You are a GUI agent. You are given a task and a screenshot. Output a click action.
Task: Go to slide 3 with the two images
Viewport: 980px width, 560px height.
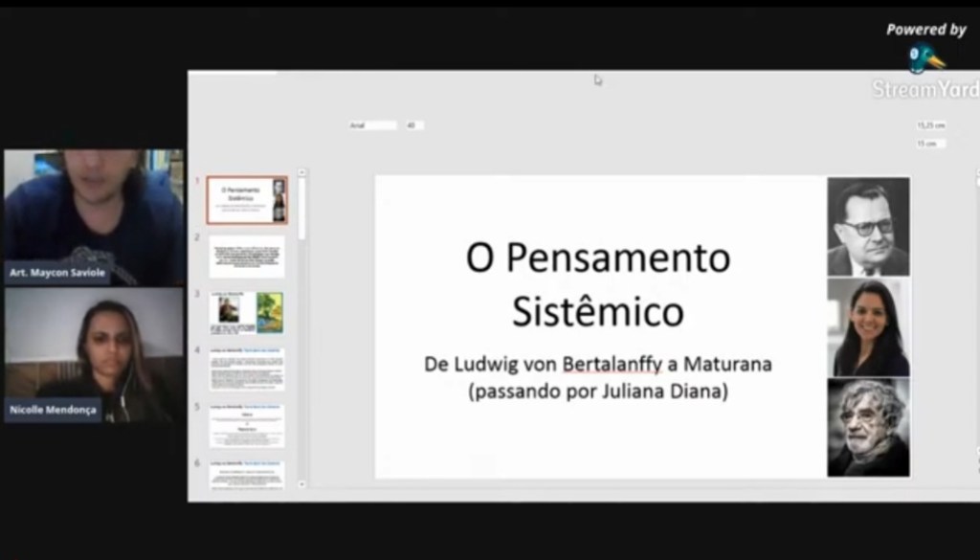(246, 313)
